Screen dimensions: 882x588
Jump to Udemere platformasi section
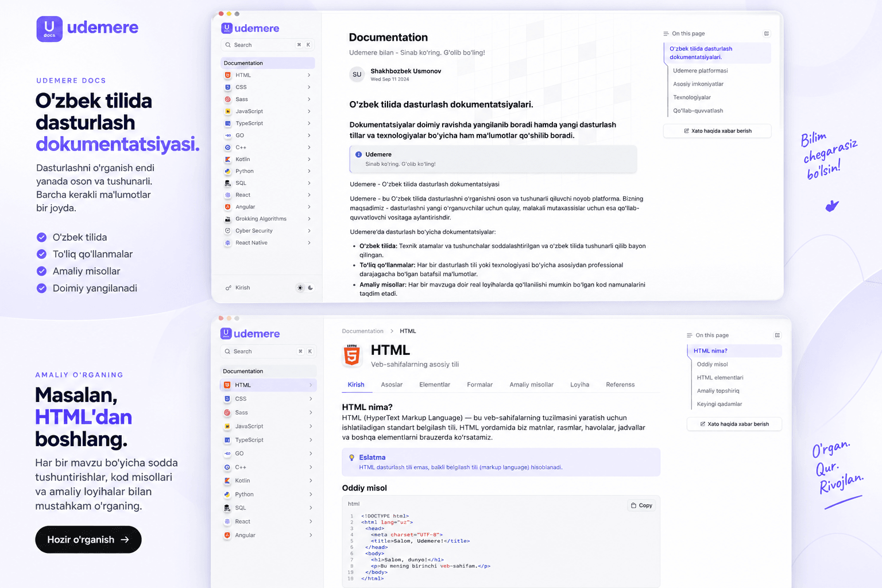pos(701,71)
